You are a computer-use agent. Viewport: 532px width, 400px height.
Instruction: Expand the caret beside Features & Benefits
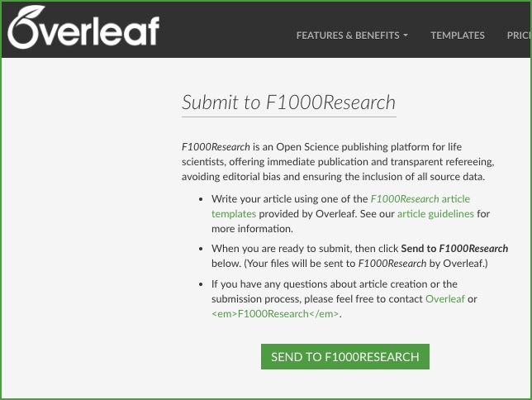(406, 36)
